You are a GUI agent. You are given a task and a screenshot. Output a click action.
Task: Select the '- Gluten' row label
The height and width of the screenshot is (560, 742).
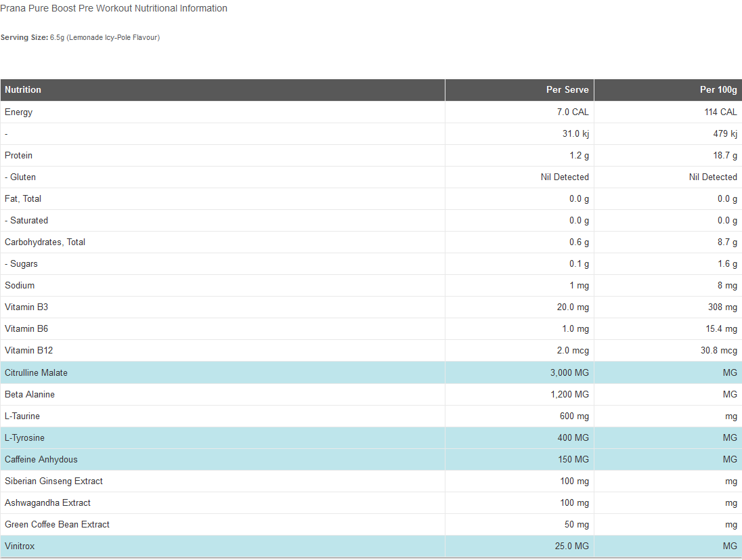[x=20, y=177]
